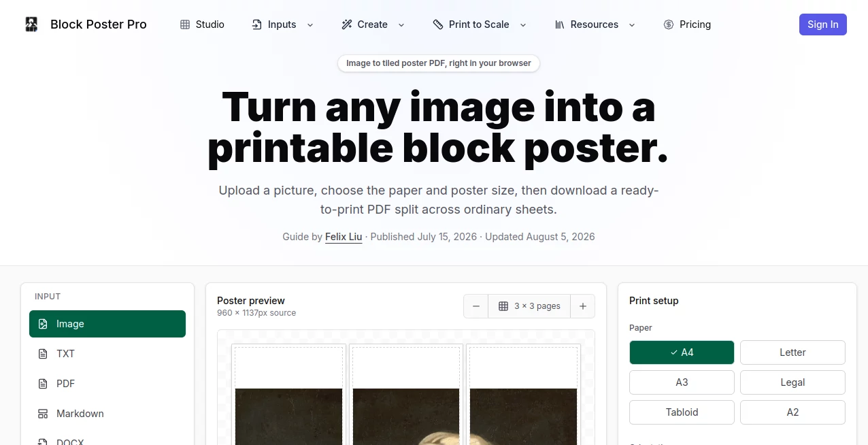Viewport: 868px width, 445px height.
Task: Click the Studio grid icon
Action: click(185, 24)
